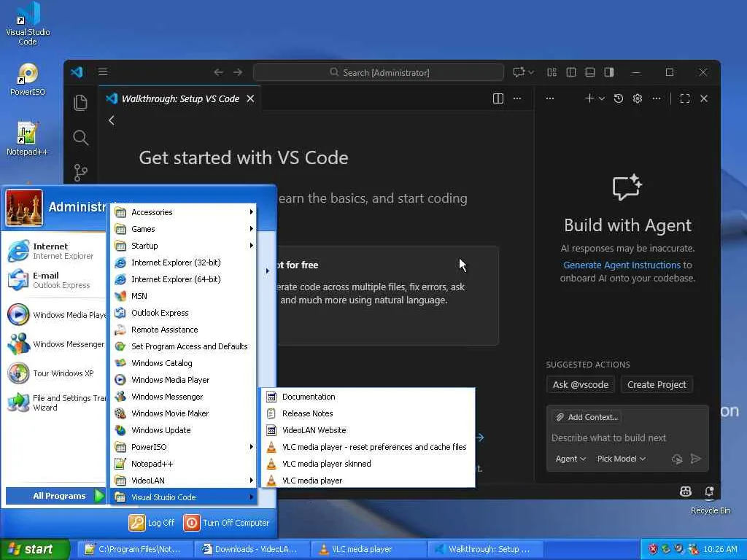747x560 pixels.
Task: Open editor More Actions ellipsis menu
Action: click(x=517, y=98)
